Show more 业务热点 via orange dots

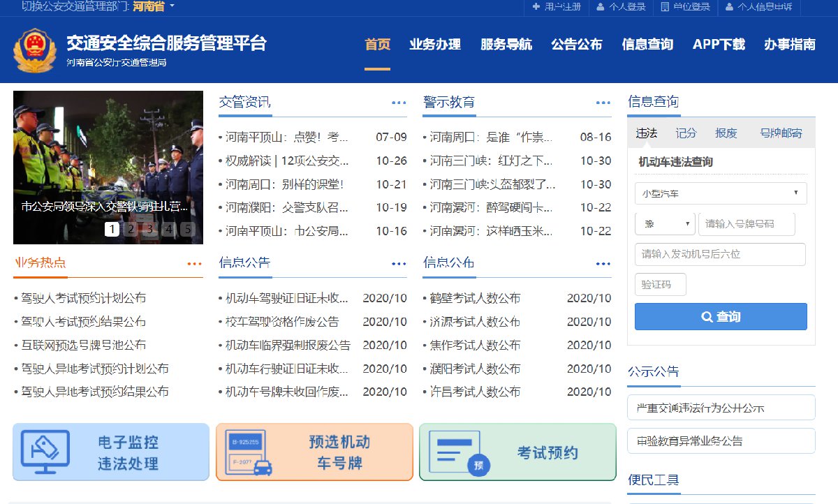[194, 264]
